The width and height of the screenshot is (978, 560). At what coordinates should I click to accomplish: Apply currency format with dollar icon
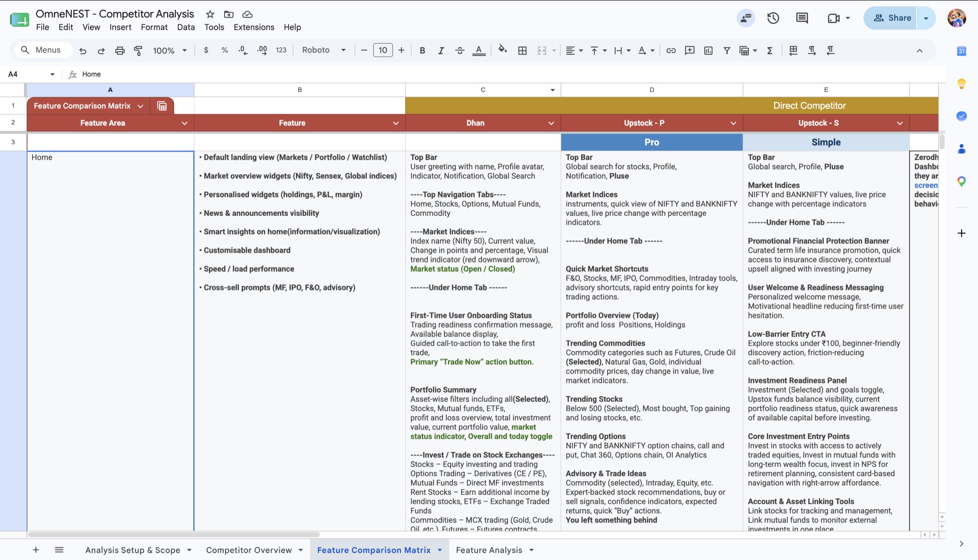[x=206, y=50]
